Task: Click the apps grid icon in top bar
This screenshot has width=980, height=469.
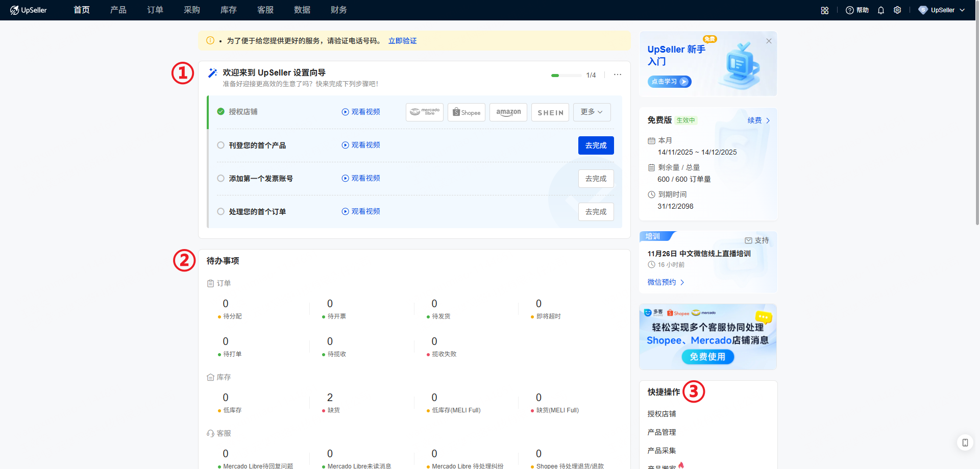Action: click(824, 10)
